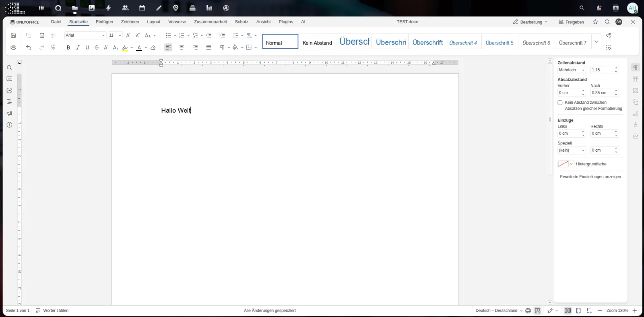
Task: Open the comments panel in left sidebar
Action: click(x=9, y=79)
